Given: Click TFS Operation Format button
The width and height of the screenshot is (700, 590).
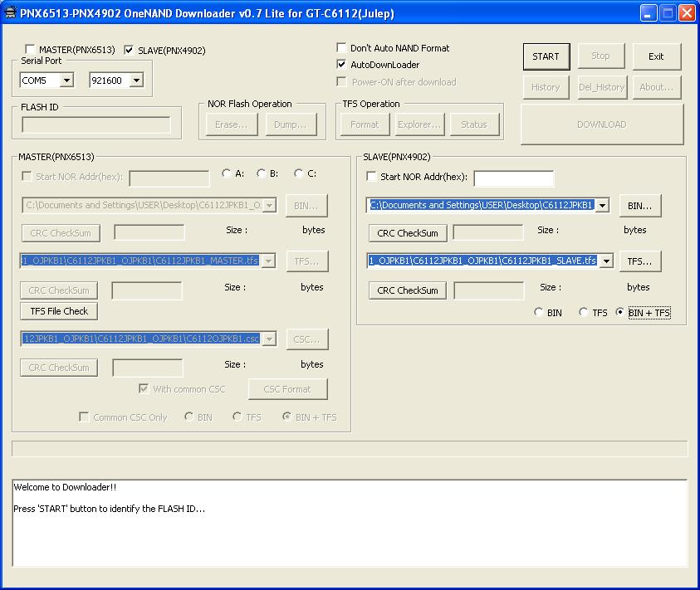Looking at the screenshot, I should tap(365, 124).
